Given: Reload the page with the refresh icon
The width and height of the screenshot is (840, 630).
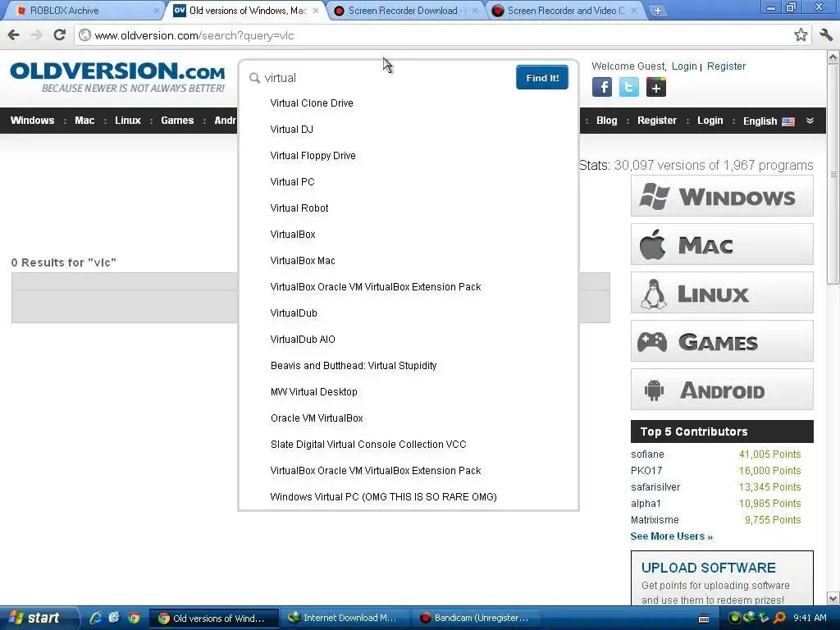Looking at the screenshot, I should [x=59, y=35].
